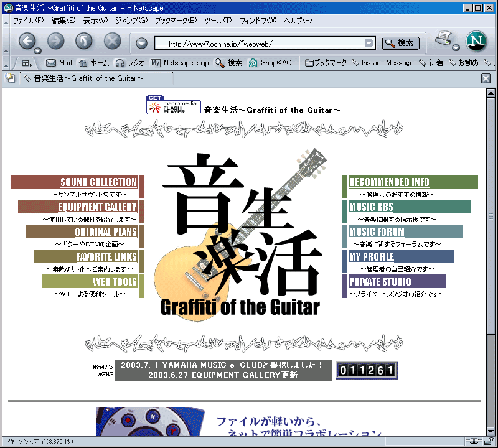
Task: Expand the URL bar history dropdown
Action: coord(369,43)
